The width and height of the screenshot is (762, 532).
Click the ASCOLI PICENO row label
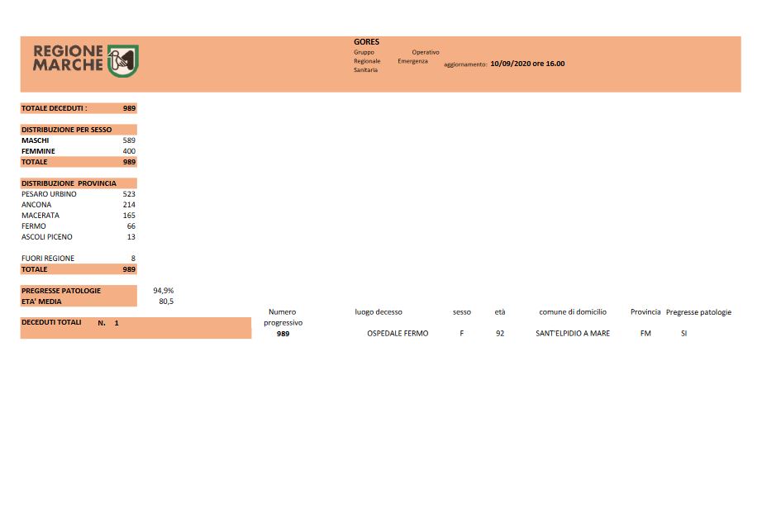pos(46,237)
